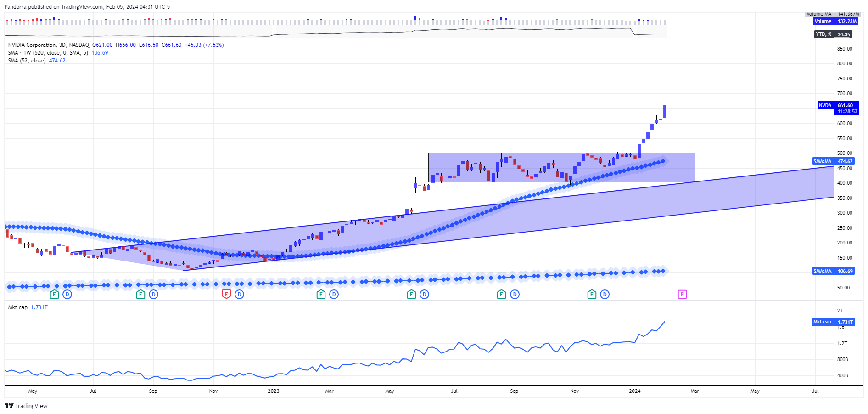Open the earnings E marker of August 2023
This screenshot has height=414, width=868.
point(502,294)
